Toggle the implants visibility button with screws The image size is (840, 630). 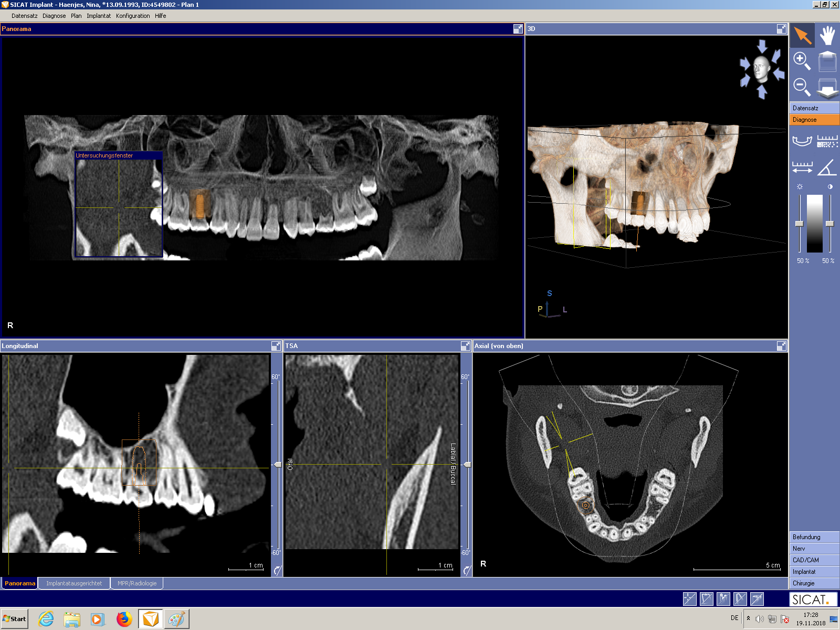click(723, 599)
